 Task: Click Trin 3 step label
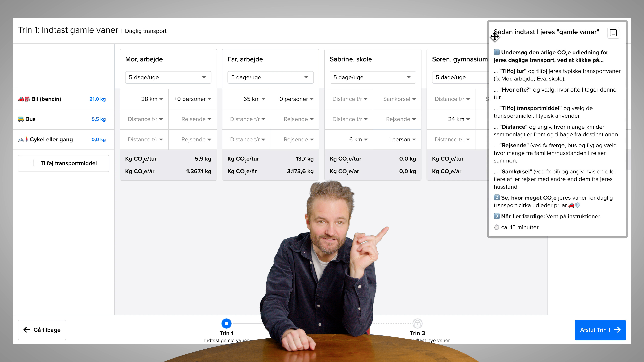point(417,333)
